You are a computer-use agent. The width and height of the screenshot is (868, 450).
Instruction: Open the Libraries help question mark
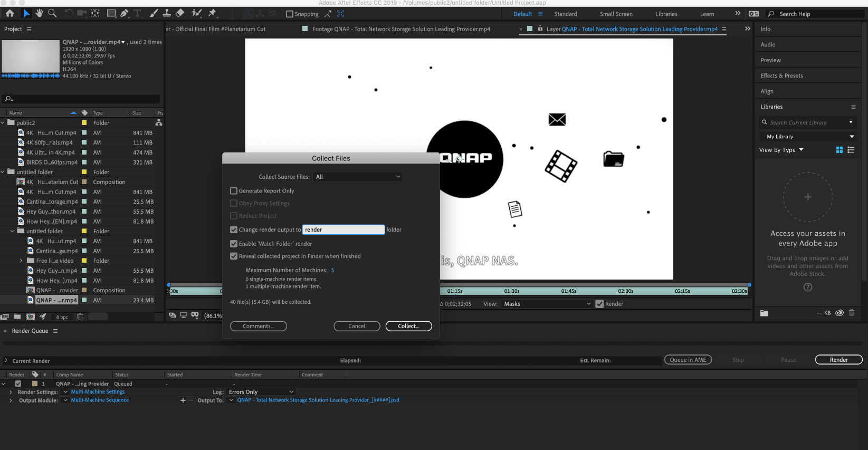(808, 288)
